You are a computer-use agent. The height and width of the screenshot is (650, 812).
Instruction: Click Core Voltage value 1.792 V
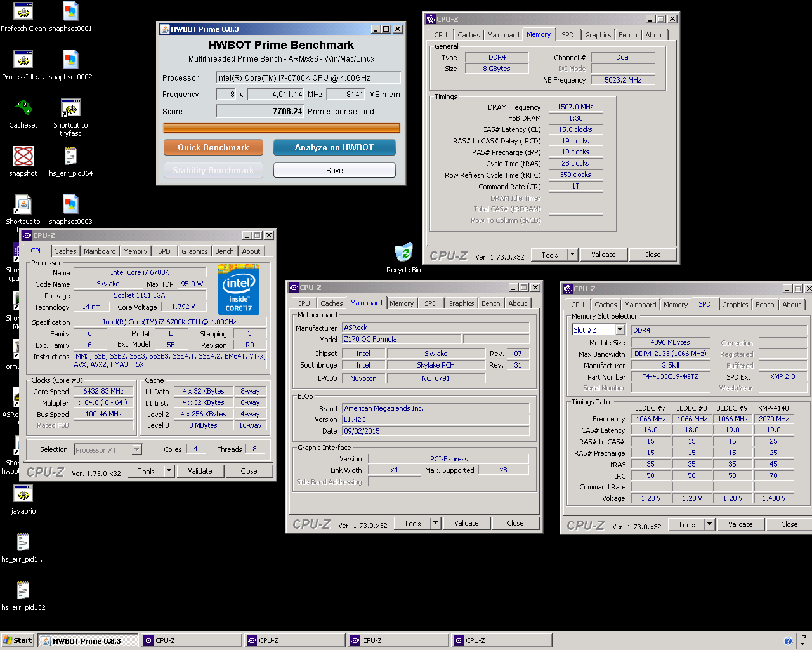pyautogui.click(x=183, y=307)
